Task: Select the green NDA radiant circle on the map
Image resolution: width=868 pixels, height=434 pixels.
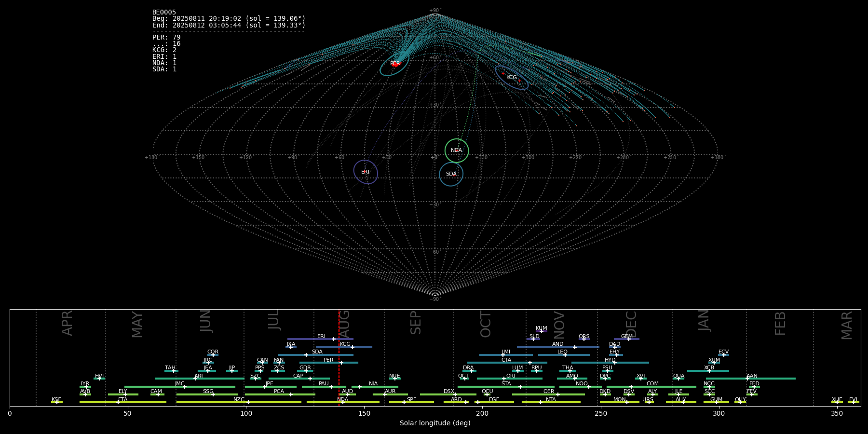Action: coord(457,150)
